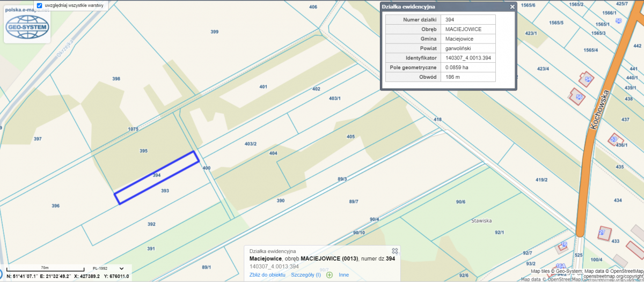The image size is (644, 282).
Task: Uncheck 'uwzględniaj wszystkie warstwy' checkbox
Action: coord(39,5)
